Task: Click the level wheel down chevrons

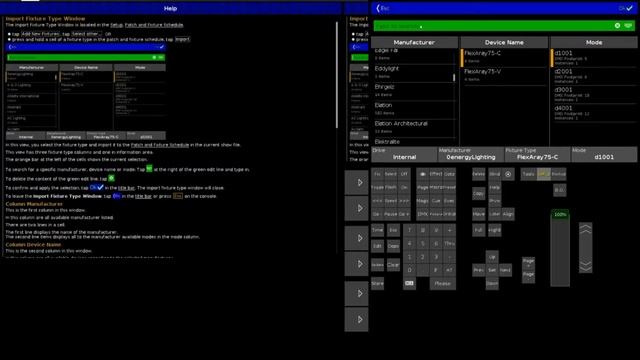Action: pos(585,266)
